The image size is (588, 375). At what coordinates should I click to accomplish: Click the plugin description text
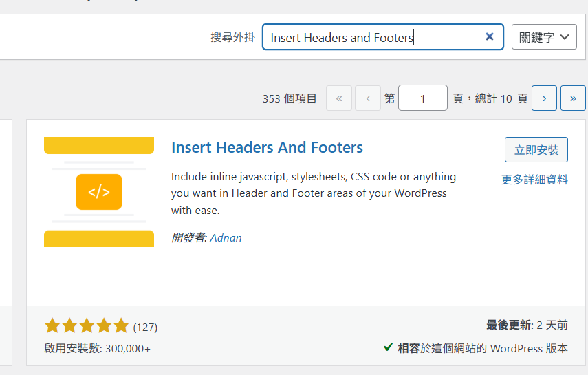[x=313, y=193]
